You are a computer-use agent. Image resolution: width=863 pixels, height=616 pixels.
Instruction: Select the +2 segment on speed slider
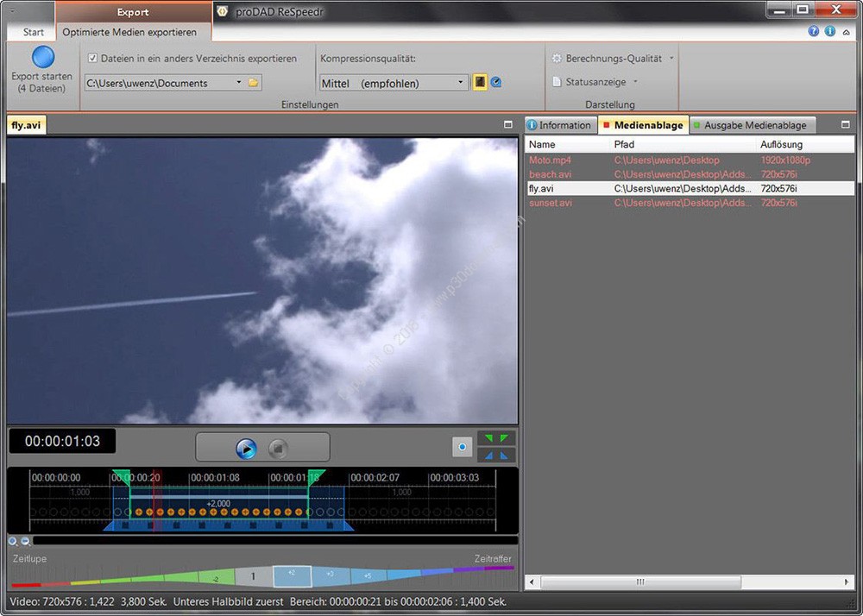(292, 575)
